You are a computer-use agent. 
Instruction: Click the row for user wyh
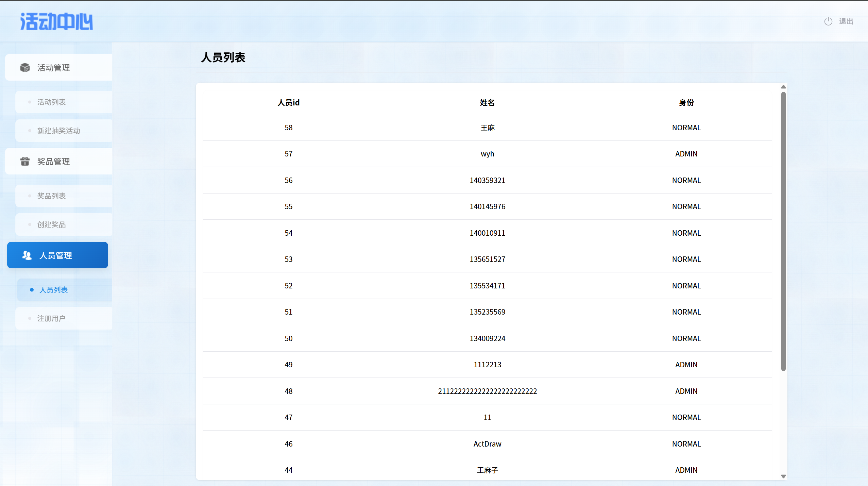[x=487, y=154]
